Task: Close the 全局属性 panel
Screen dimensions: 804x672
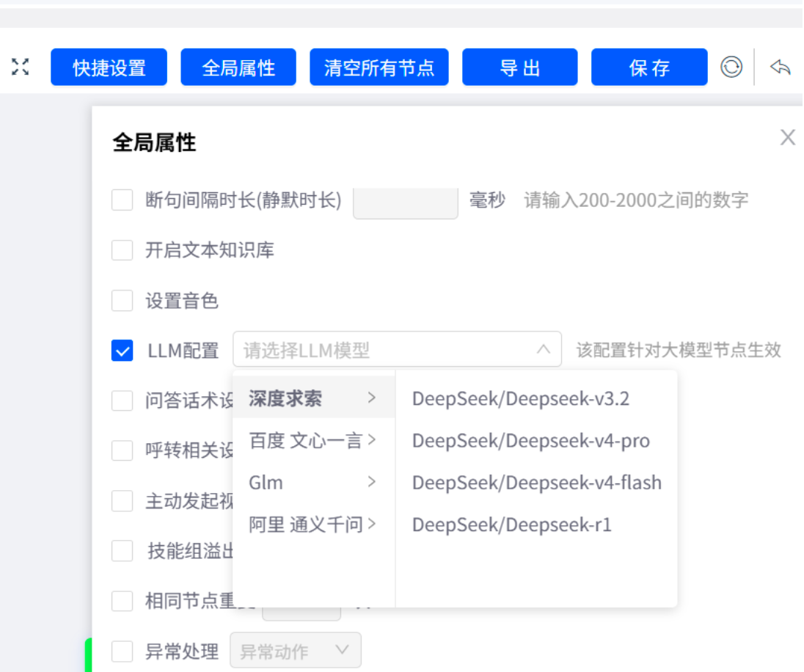Action: tap(788, 137)
